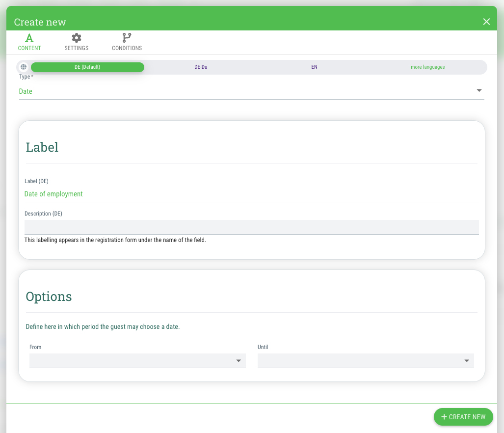This screenshot has width=504, height=433.
Task: Click the Conditions branch icon
Action: pyautogui.click(x=127, y=38)
